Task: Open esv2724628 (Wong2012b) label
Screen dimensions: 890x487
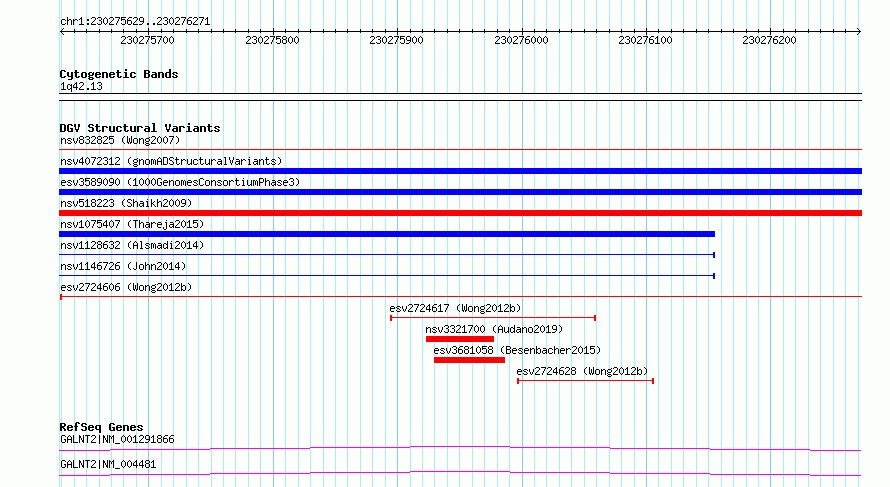Action: (x=582, y=371)
